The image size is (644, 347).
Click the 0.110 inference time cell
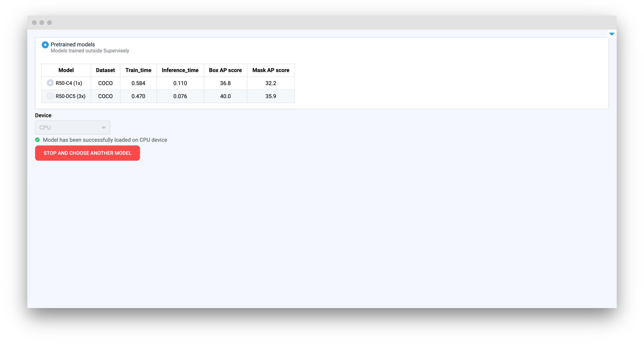pos(180,83)
